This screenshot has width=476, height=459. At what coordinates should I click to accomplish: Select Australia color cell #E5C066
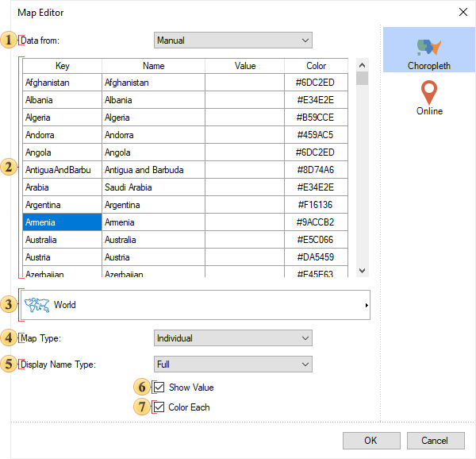click(x=316, y=240)
